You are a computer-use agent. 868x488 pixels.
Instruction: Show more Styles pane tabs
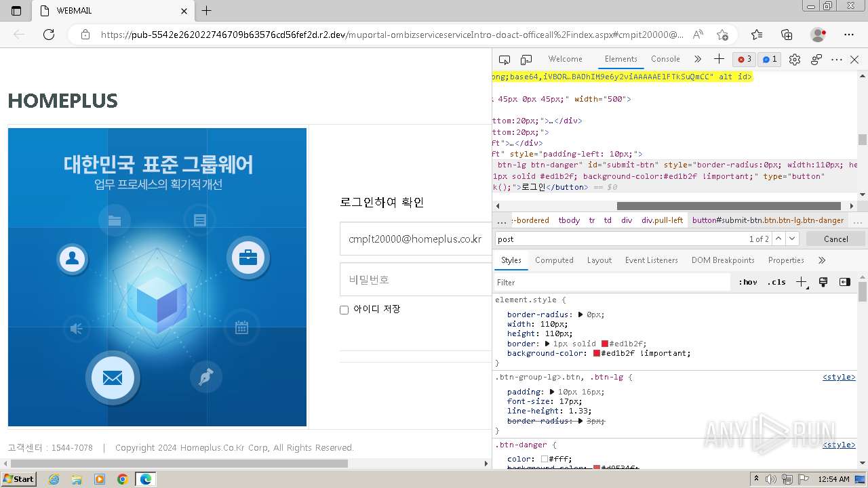point(822,260)
